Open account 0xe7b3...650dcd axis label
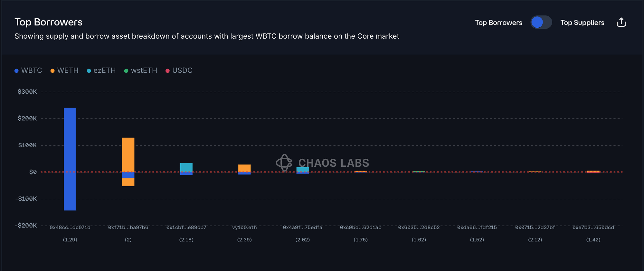Image resolution: width=644 pixels, height=271 pixels. pyautogui.click(x=593, y=228)
